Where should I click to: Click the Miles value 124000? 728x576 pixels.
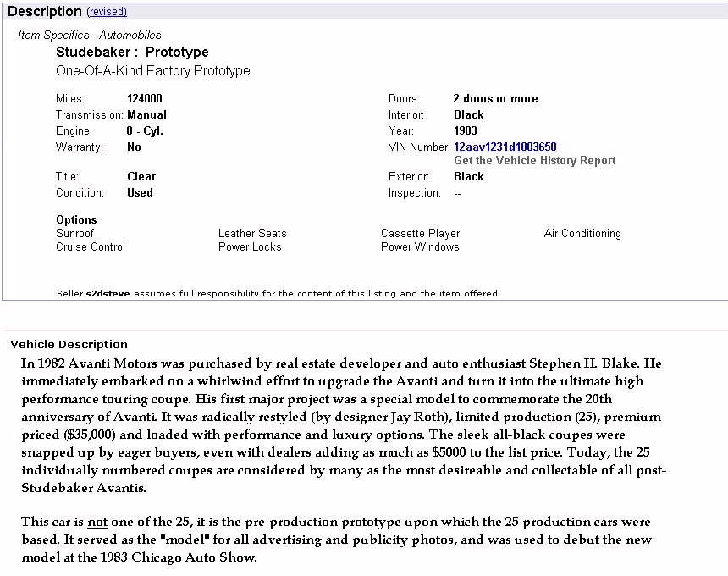click(x=145, y=98)
